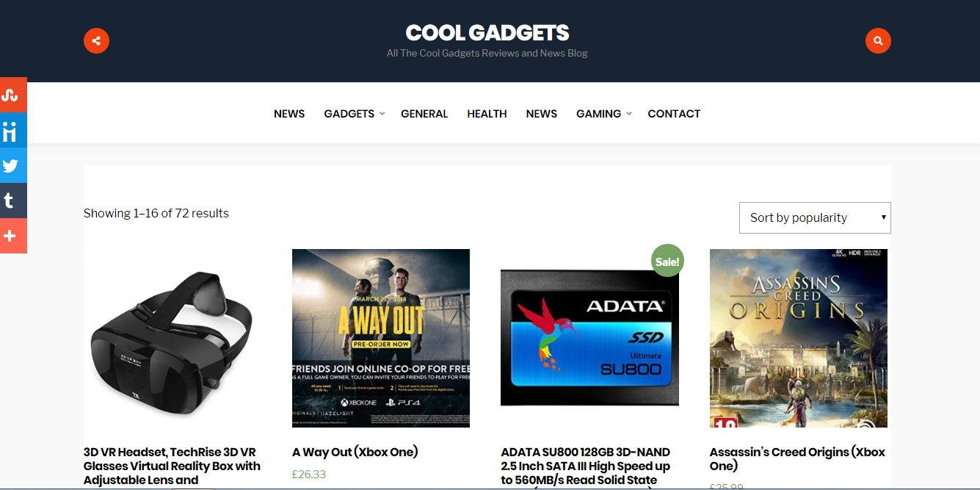Open the first News menu item

(289, 114)
